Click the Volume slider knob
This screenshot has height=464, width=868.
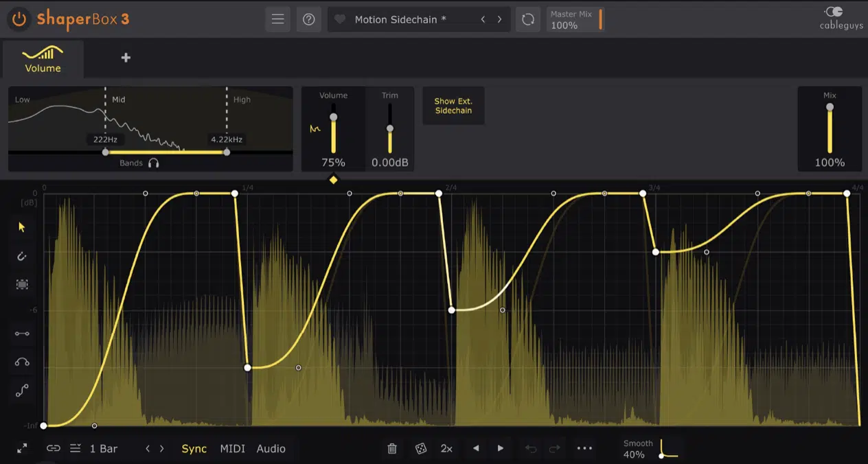(334, 117)
